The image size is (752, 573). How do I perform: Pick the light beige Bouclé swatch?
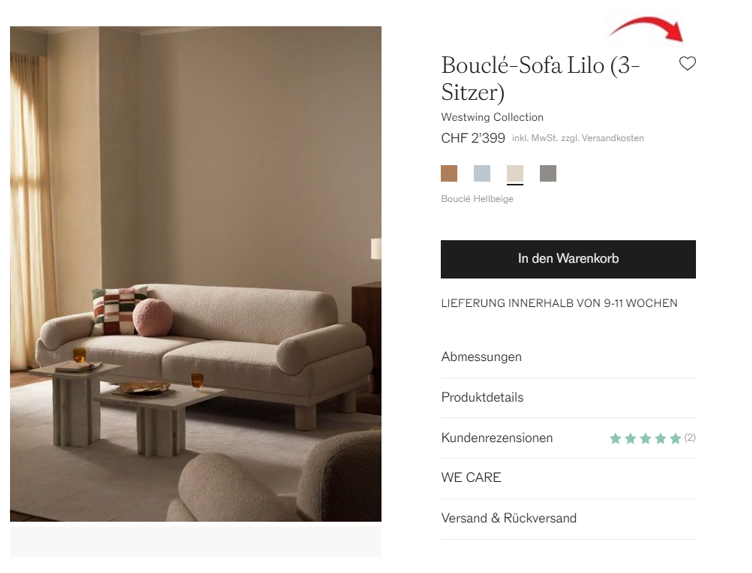point(515,173)
